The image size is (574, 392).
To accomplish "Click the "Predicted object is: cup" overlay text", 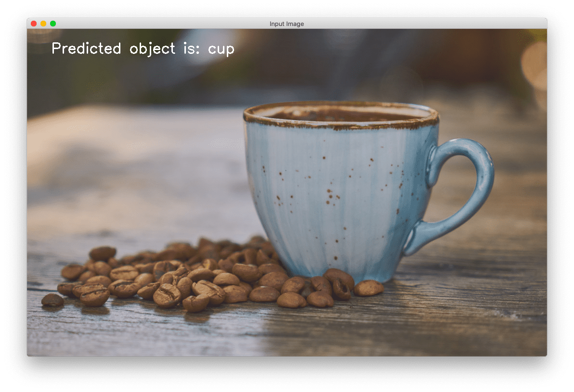I will coord(143,49).
